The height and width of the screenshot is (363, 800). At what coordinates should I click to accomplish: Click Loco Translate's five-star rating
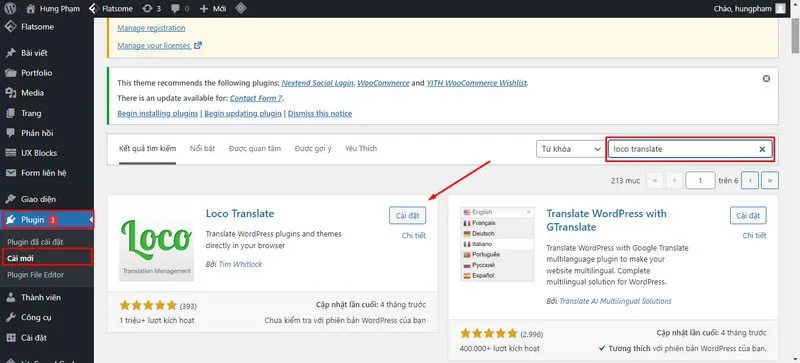148,306
